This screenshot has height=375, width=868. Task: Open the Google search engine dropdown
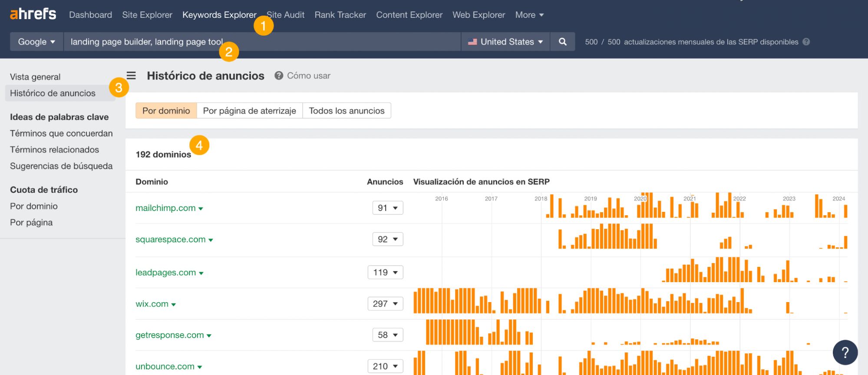click(x=36, y=42)
